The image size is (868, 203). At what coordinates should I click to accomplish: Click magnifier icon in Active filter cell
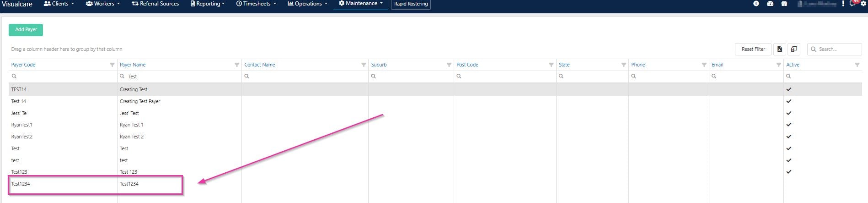click(x=789, y=77)
